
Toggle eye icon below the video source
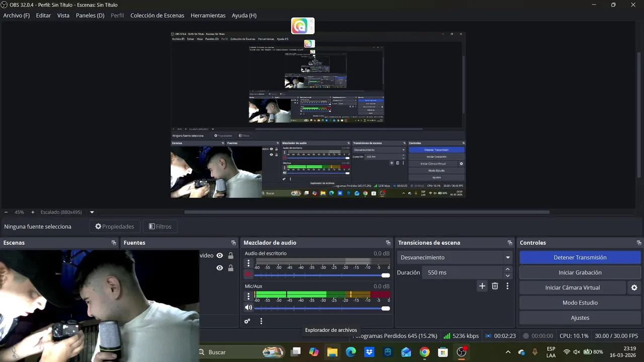219,268
